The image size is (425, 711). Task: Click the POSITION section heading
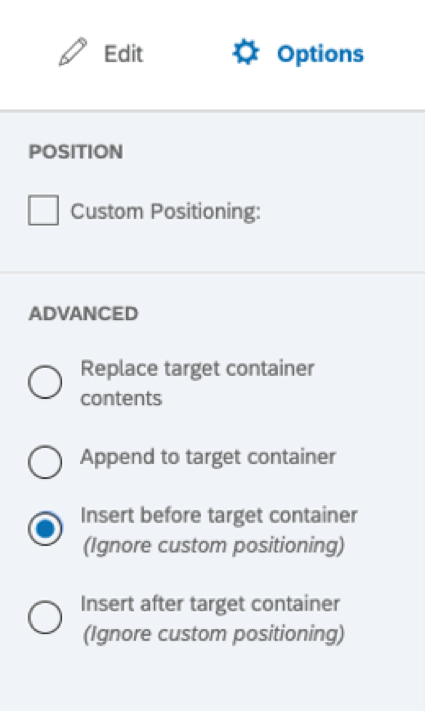click(x=76, y=152)
